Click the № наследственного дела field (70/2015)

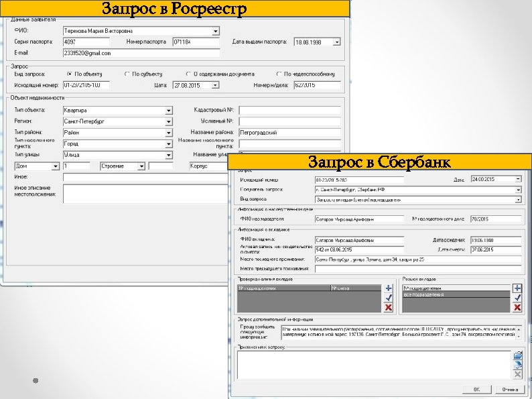coord(496,219)
